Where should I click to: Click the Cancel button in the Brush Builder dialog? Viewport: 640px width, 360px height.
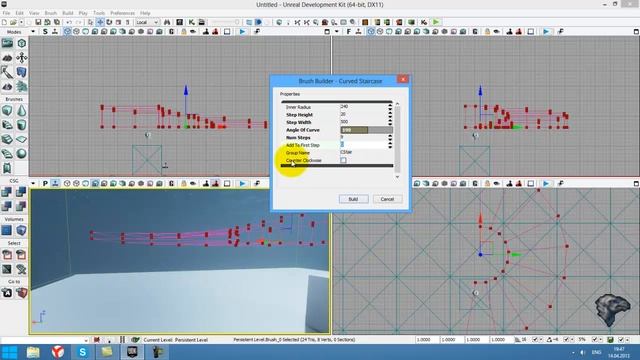(387, 199)
